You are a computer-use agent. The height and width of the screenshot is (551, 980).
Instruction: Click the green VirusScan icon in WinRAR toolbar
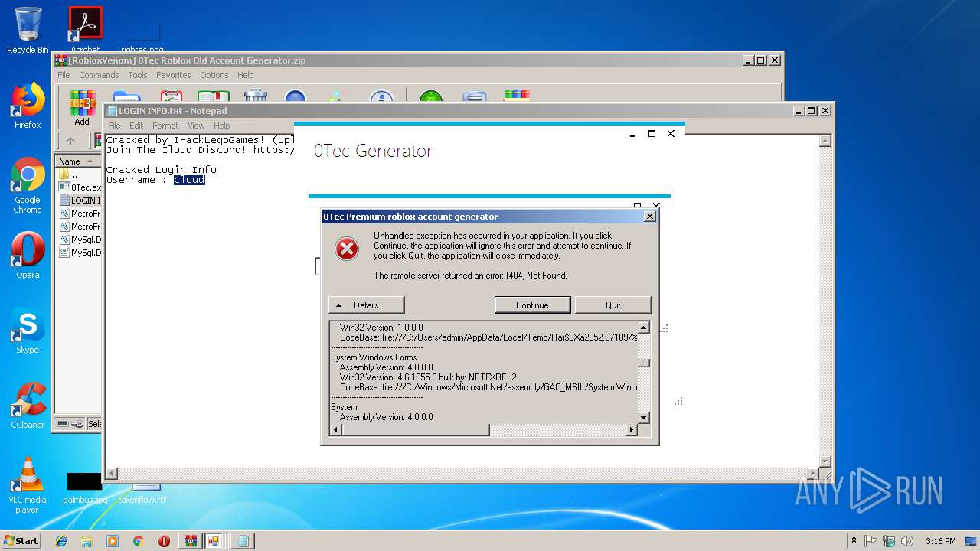431,96
